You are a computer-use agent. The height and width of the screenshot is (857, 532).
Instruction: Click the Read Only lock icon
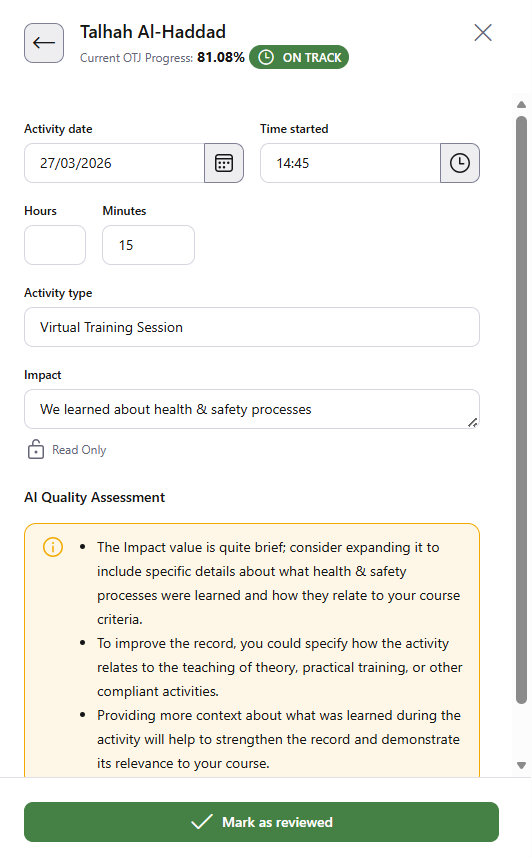pos(36,449)
